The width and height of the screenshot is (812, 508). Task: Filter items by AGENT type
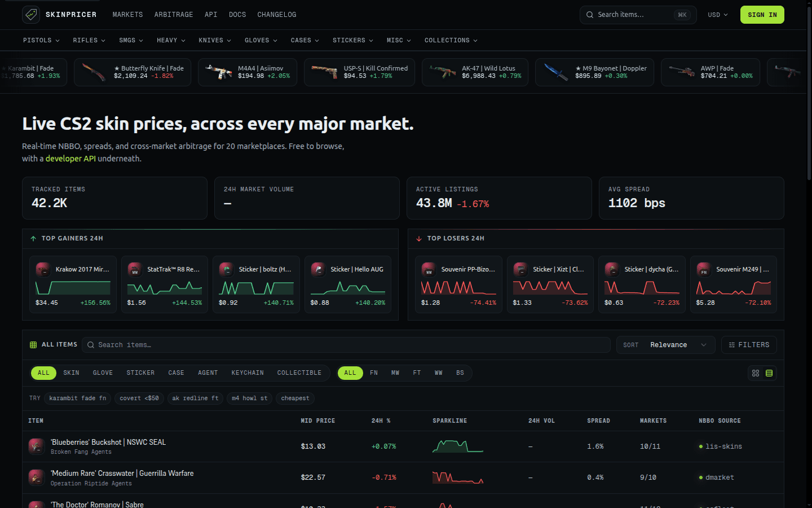point(208,373)
